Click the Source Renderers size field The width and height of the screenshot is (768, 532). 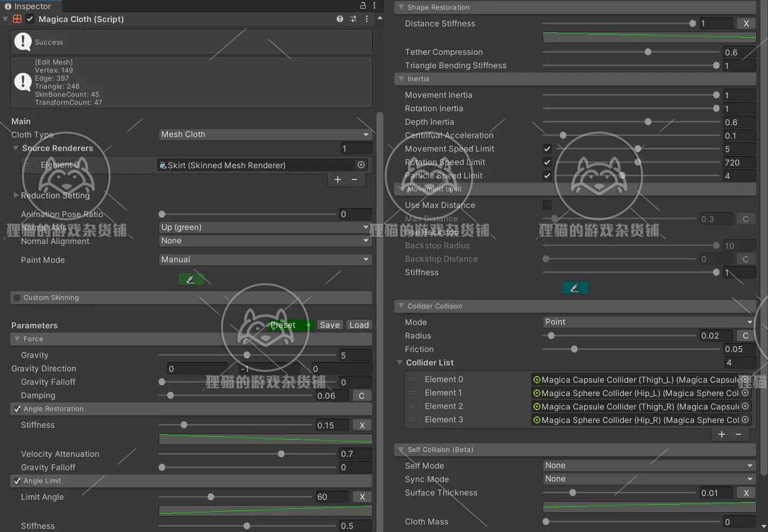coord(356,148)
